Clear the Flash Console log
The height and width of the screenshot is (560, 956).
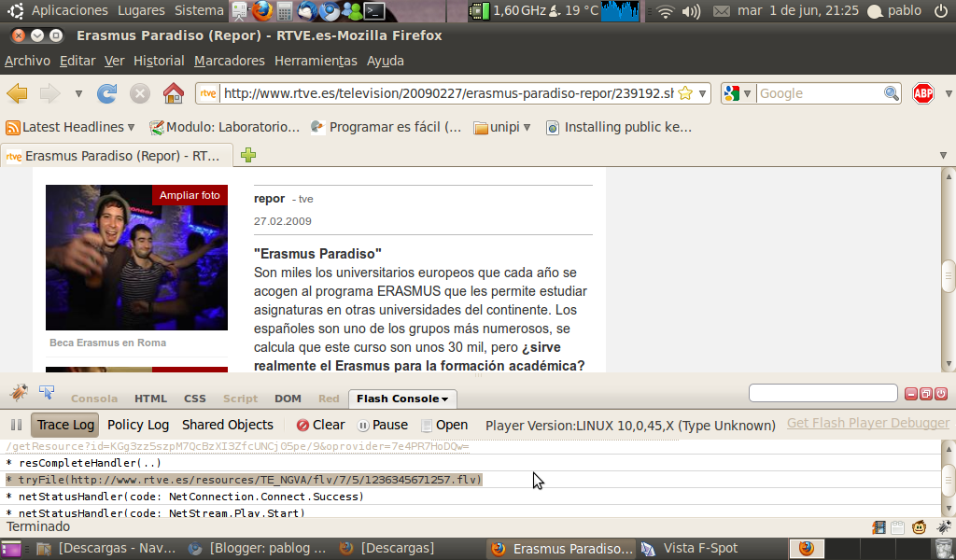point(321,425)
